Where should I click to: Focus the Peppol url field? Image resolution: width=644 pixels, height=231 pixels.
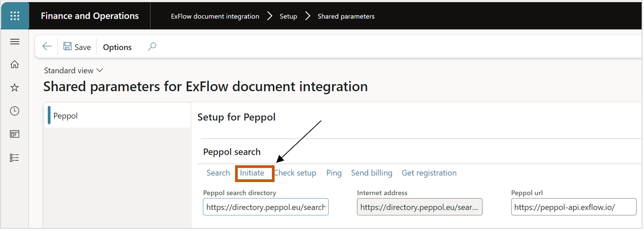point(573,207)
